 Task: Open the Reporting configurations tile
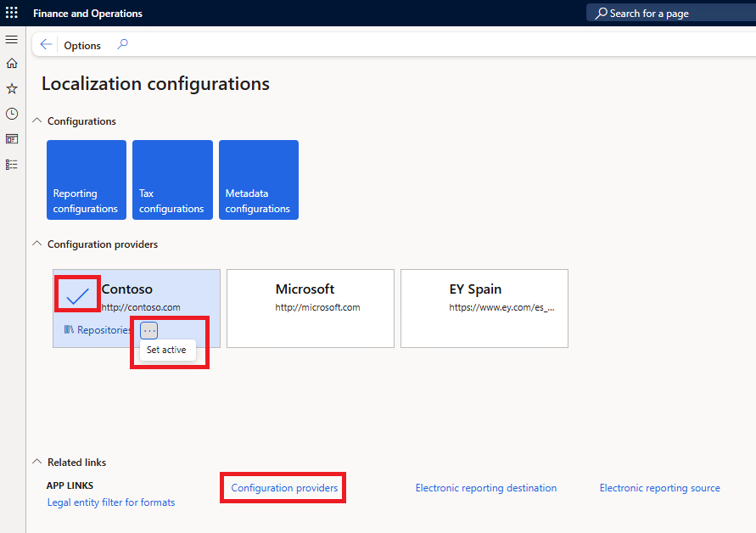point(87,180)
